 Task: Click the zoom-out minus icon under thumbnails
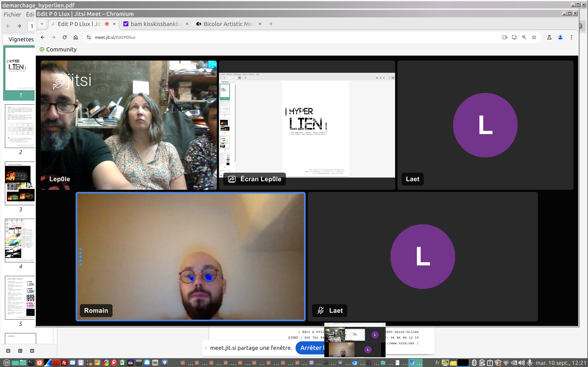point(8,351)
